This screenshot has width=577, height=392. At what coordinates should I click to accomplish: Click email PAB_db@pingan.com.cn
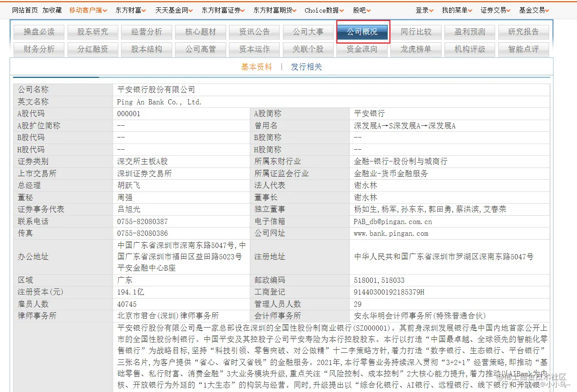[393, 221]
